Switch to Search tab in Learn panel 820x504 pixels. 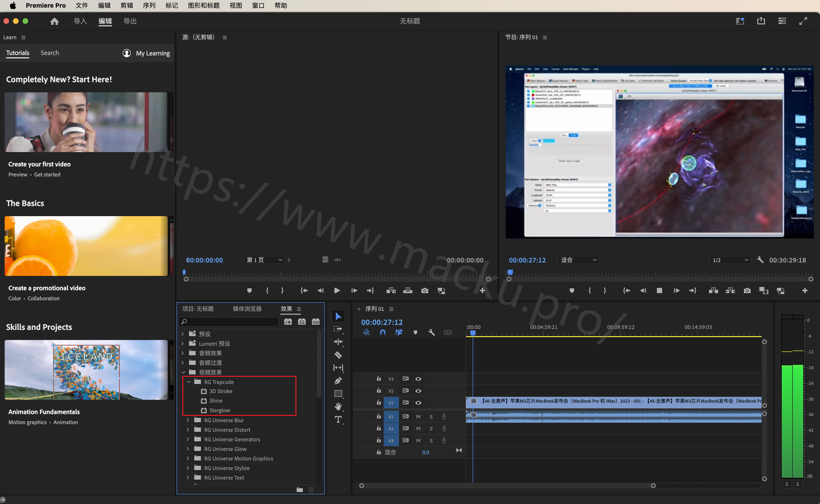[50, 53]
